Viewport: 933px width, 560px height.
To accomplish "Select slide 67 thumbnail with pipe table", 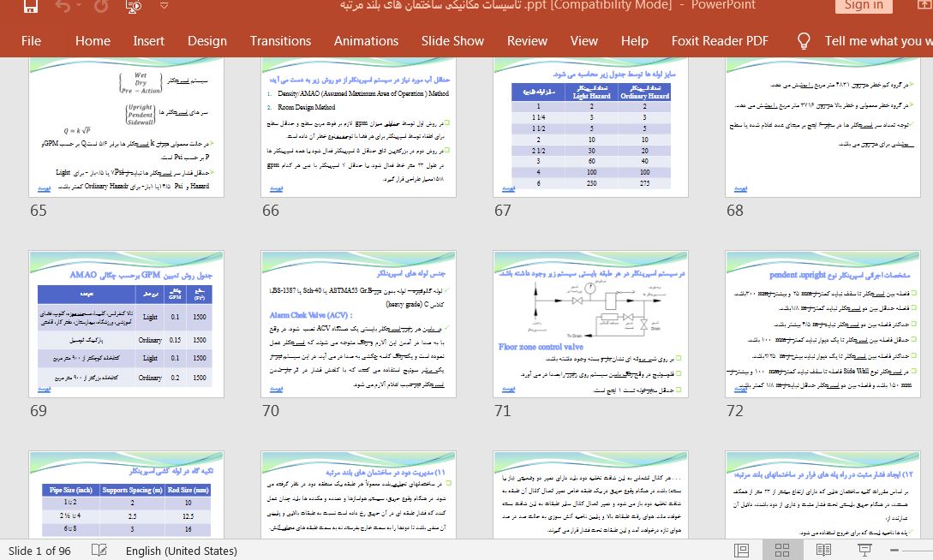I will [x=590, y=128].
